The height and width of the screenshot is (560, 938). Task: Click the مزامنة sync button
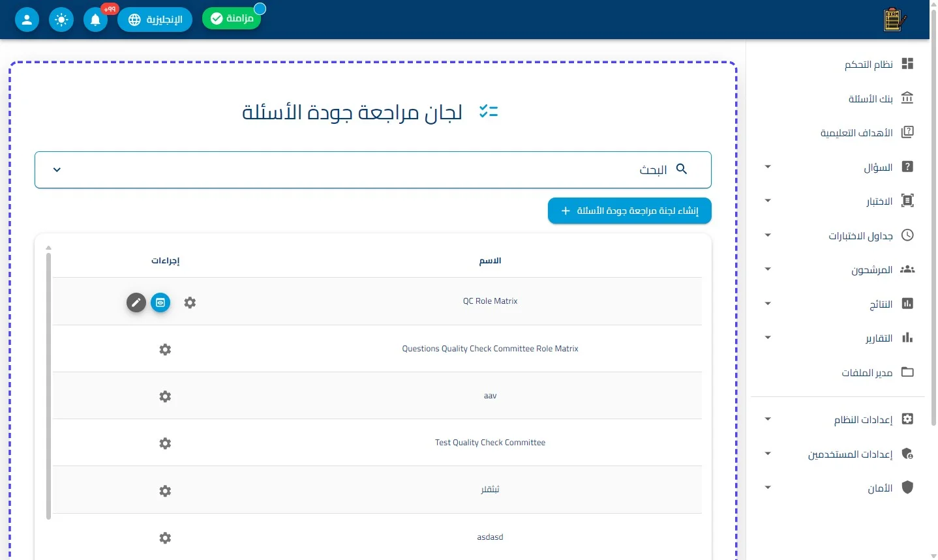pyautogui.click(x=232, y=18)
